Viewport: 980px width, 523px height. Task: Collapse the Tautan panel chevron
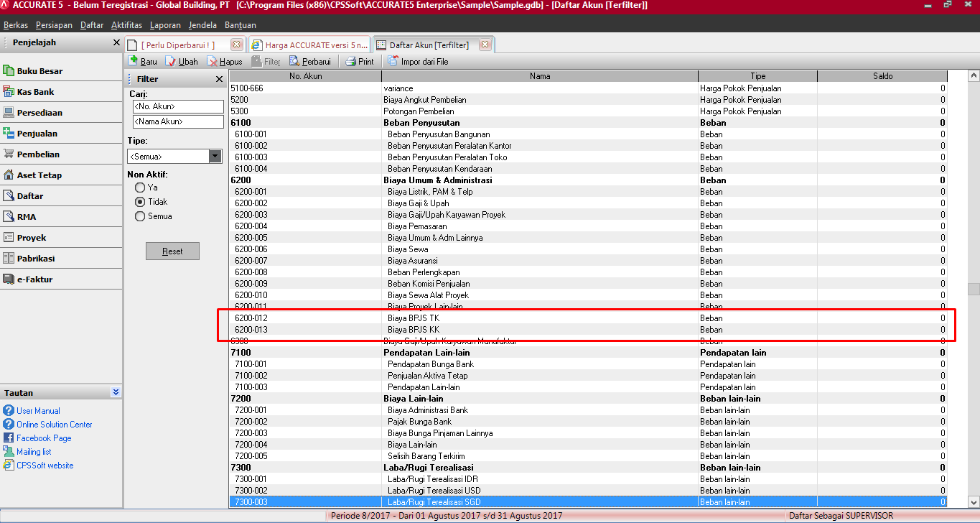click(116, 393)
